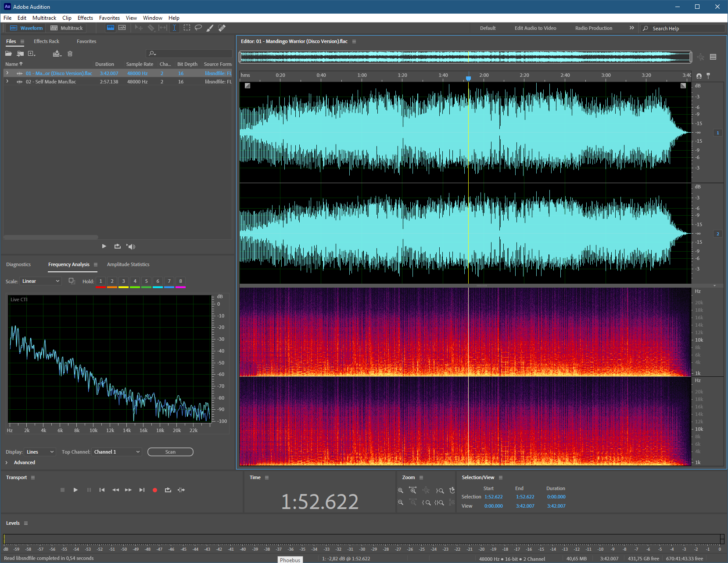Click the Selection Start time 1:52.622
Screen dimensions: 728x563
click(x=494, y=497)
